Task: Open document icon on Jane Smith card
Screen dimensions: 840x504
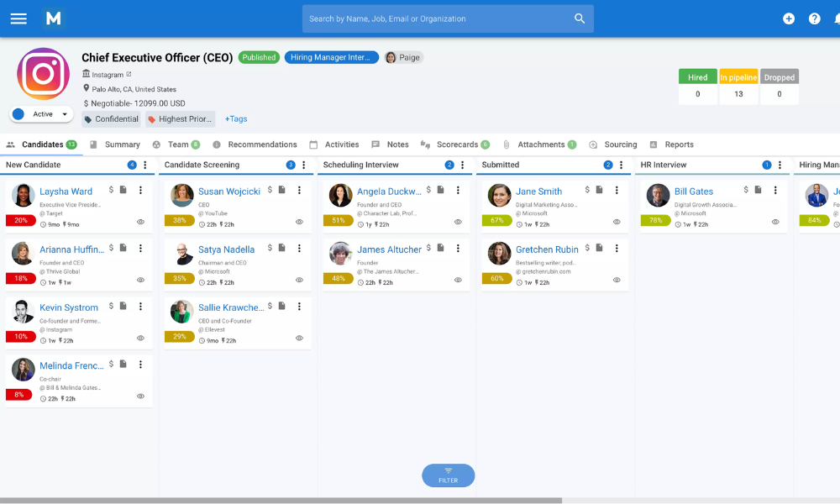Action: 600,190
